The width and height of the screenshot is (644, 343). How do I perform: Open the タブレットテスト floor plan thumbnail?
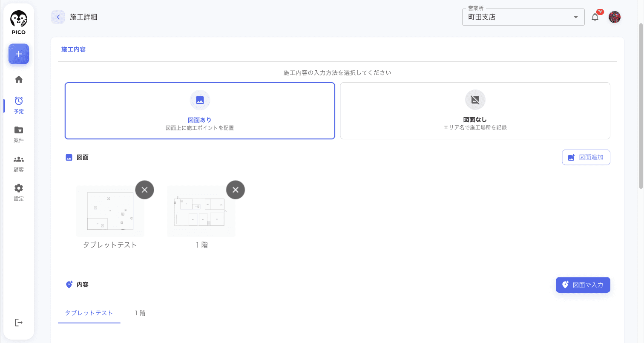tap(110, 211)
